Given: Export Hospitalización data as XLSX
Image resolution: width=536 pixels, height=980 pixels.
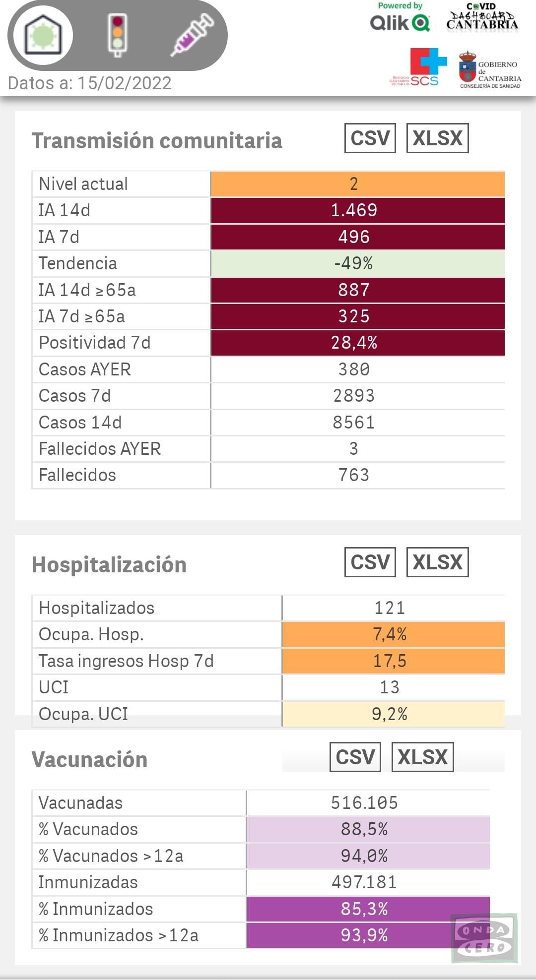Looking at the screenshot, I should tap(437, 562).
